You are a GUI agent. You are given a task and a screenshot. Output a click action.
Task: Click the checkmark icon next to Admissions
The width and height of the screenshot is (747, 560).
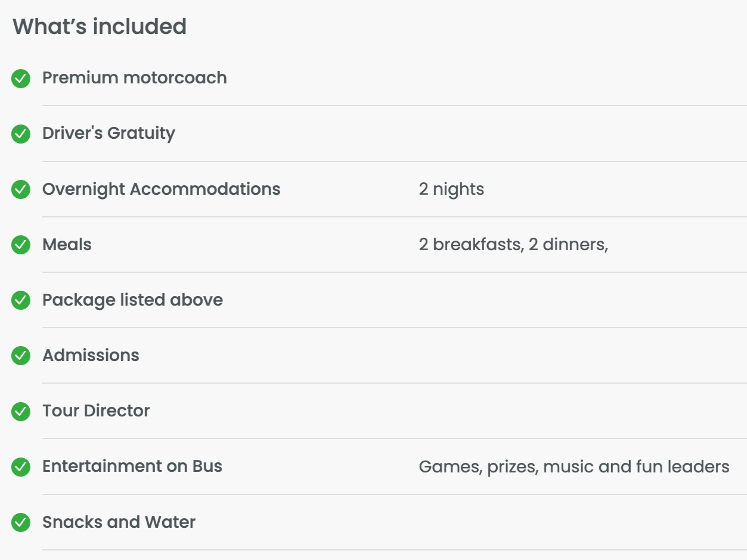tap(21, 356)
